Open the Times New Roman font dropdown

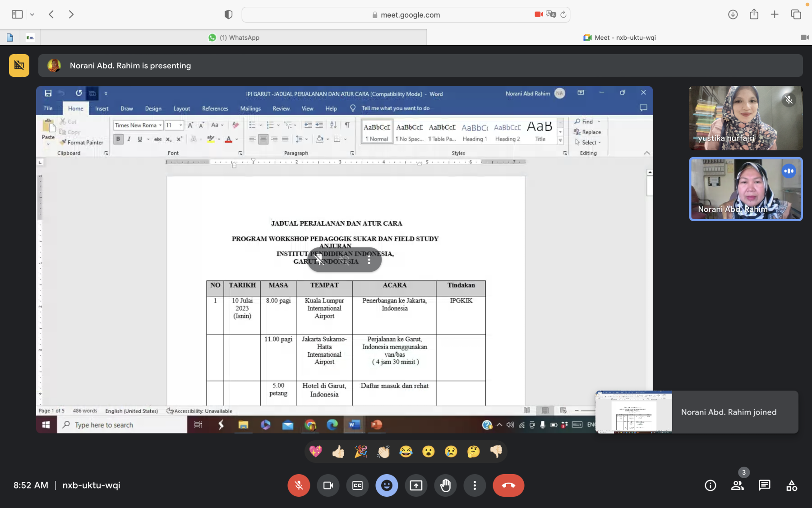click(x=160, y=125)
